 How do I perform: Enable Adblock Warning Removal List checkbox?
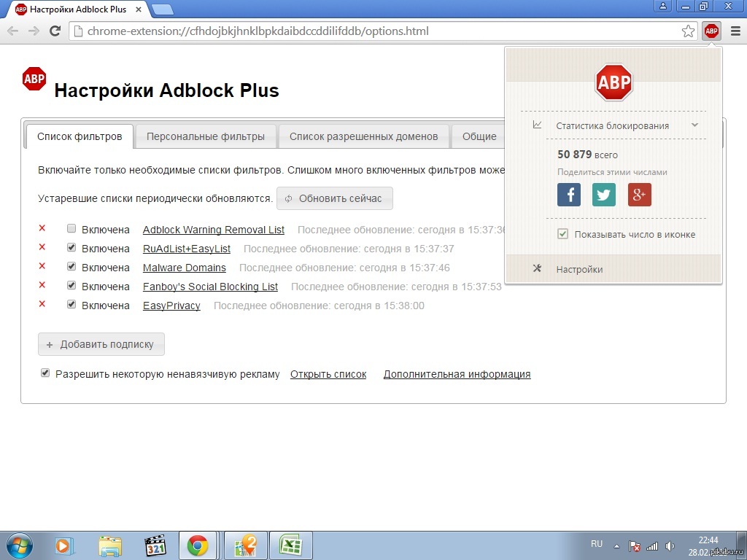(x=71, y=229)
